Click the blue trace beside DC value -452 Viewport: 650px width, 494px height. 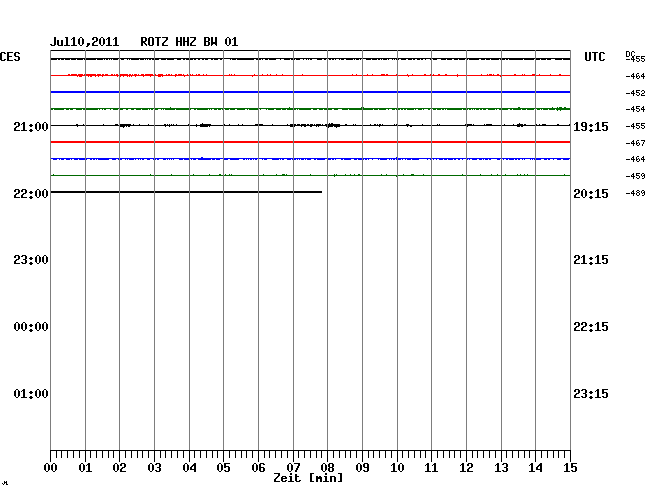tap(310, 92)
